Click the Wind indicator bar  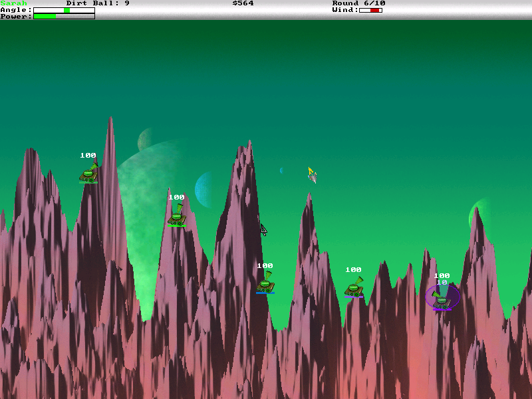pos(370,10)
